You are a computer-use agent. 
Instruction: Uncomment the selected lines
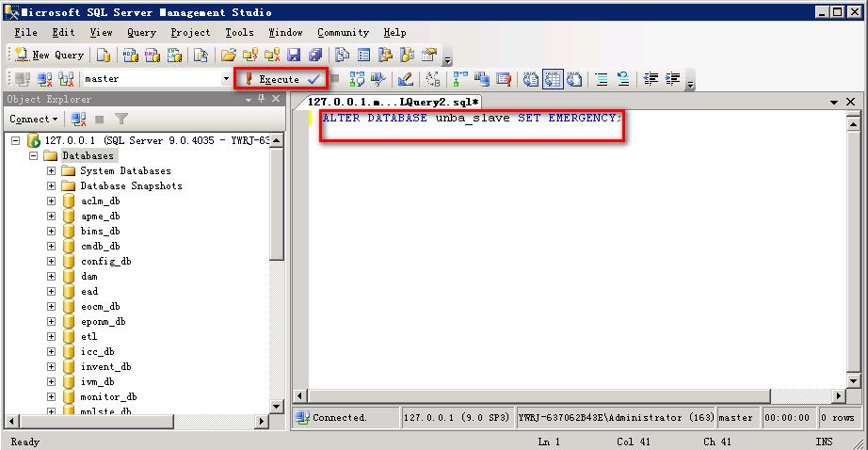(x=623, y=79)
